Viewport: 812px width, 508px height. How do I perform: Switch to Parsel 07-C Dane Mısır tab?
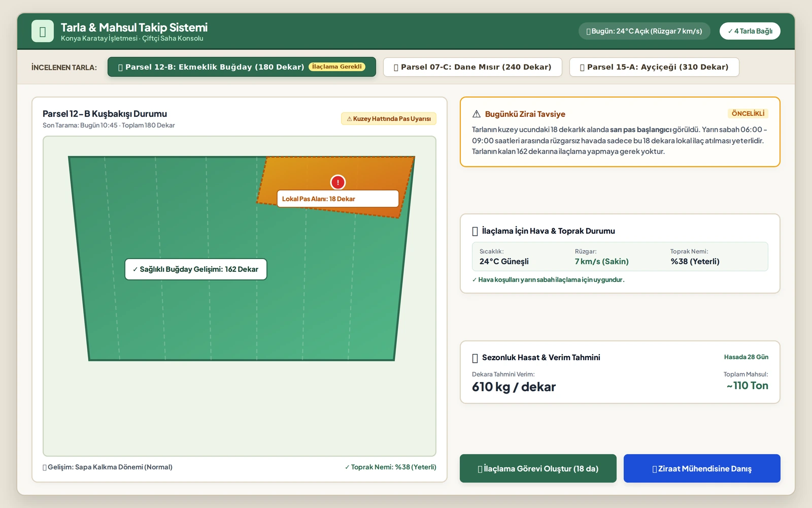[472, 67]
